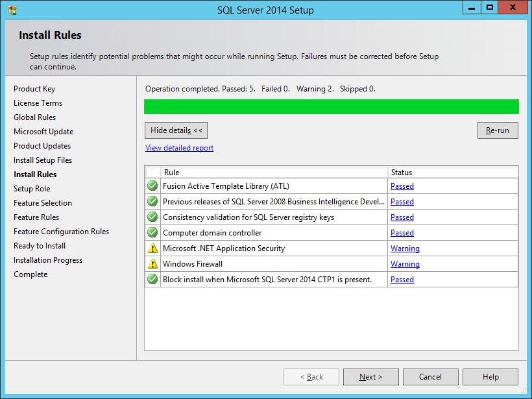Image resolution: width=532 pixels, height=399 pixels.
Task: Open the View detailed report link
Action: tap(179, 148)
